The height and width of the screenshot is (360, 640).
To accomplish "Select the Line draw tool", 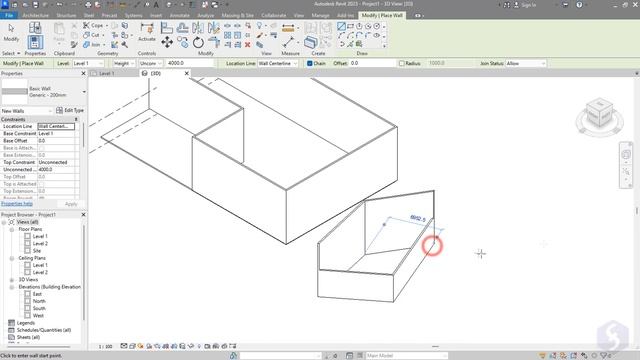I will (342, 27).
